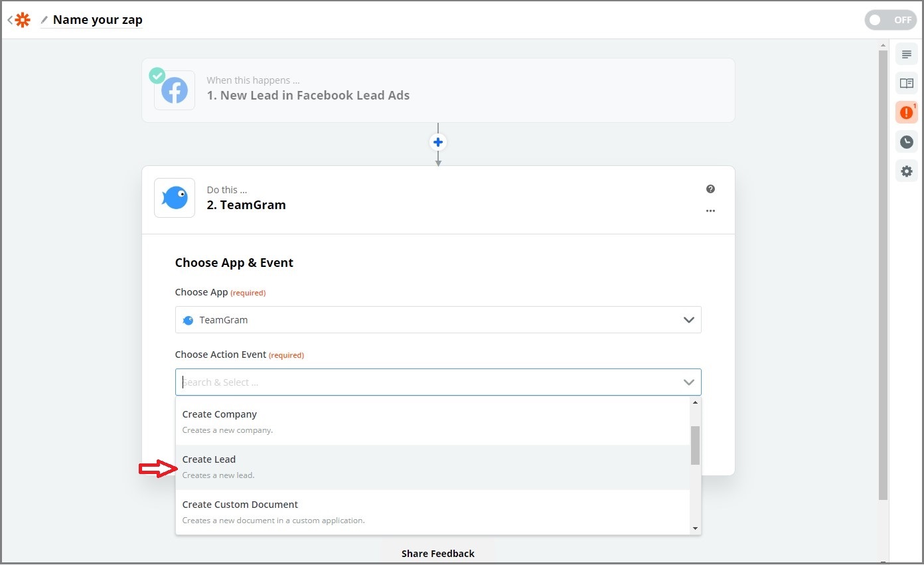Select the '2. TeamGram' step title

[x=246, y=205]
